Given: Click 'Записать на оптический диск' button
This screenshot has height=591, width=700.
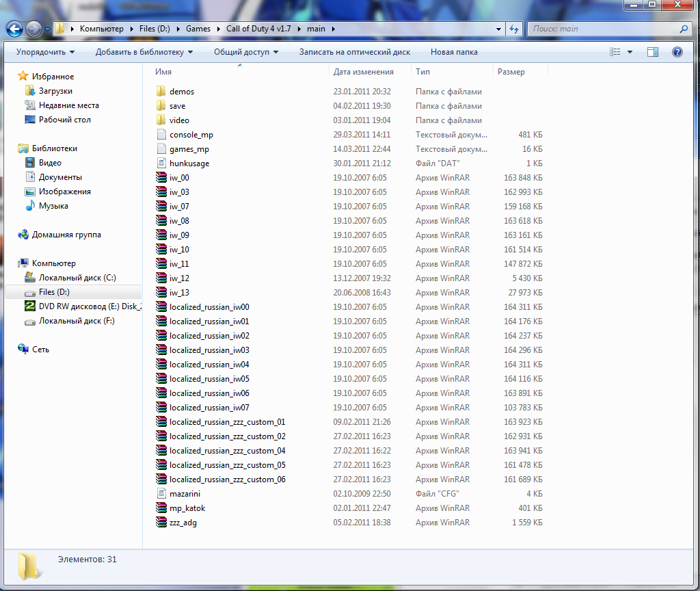Looking at the screenshot, I should pyautogui.click(x=355, y=52).
